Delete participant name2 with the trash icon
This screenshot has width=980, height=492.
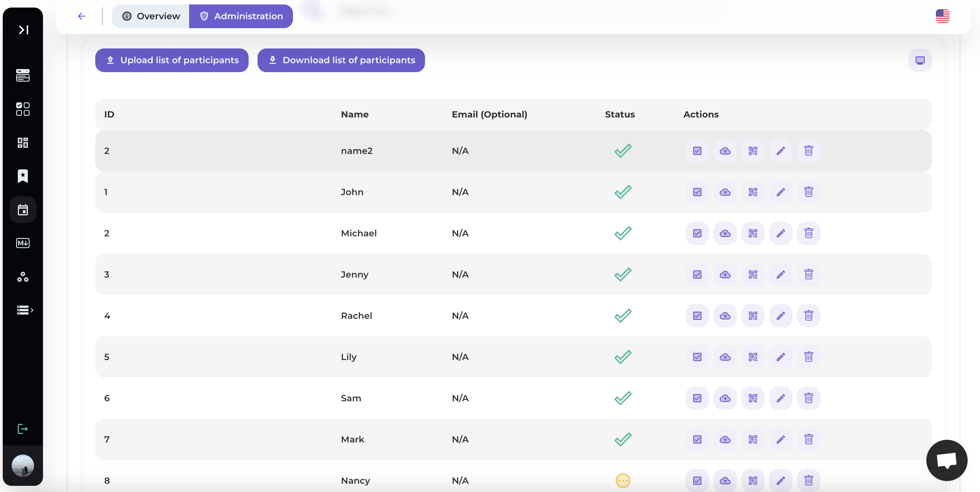point(808,151)
